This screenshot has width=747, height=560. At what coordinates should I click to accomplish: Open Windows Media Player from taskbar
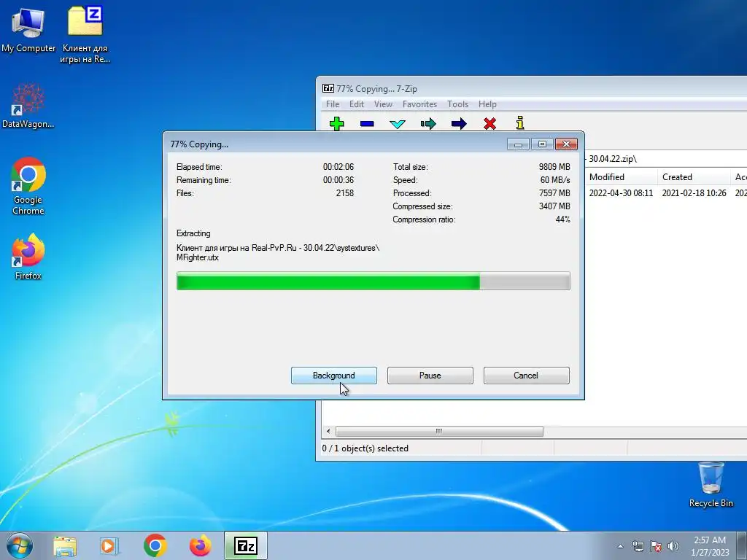click(x=109, y=546)
